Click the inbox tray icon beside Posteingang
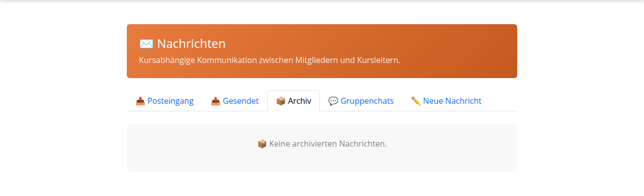644x196 pixels. tap(140, 101)
